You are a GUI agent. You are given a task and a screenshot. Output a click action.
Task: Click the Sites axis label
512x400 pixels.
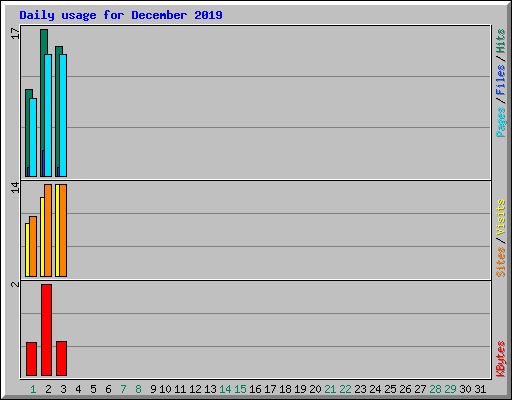click(x=500, y=262)
